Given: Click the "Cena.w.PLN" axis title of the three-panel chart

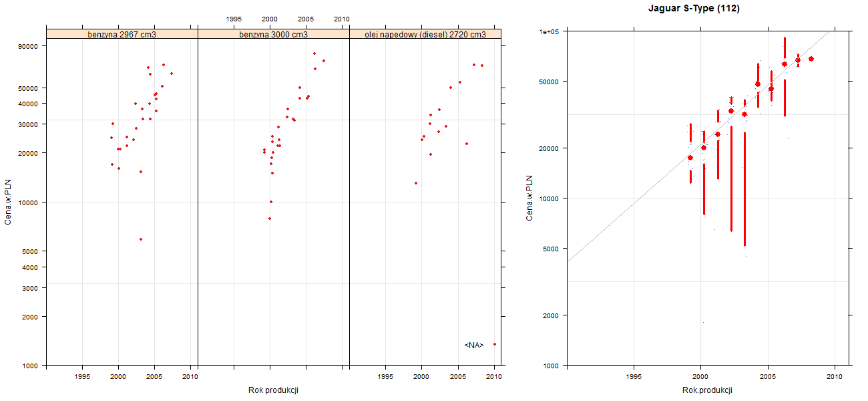Looking at the screenshot, I should point(9,201).
